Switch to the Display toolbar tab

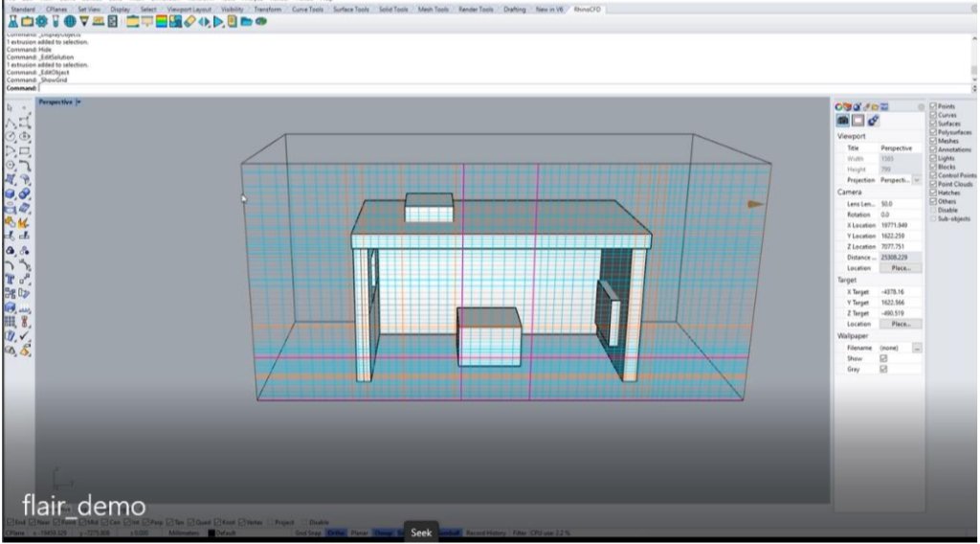(x=120, y=10)
